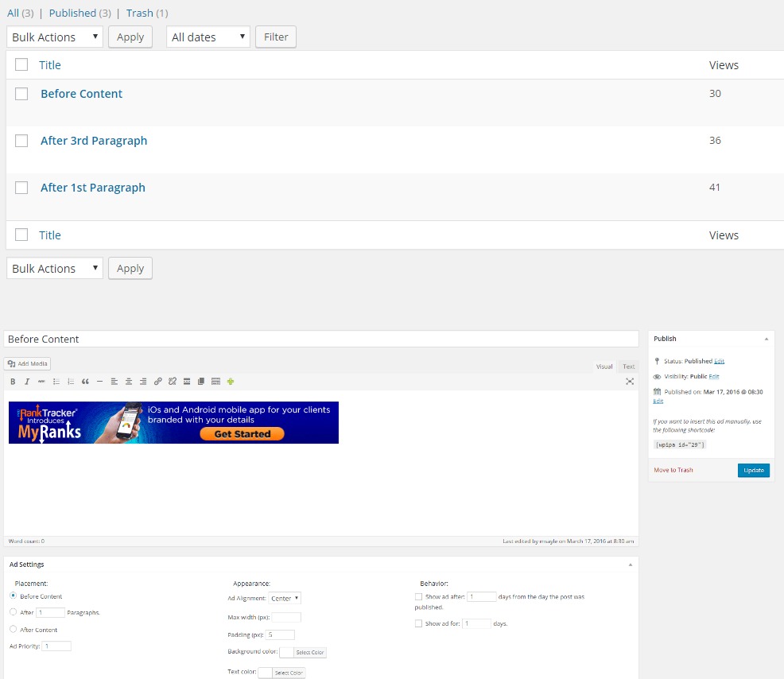This screenshot has height=679, width=784.
Task: Select After Content placement radio
Action: tap(14, 629)
